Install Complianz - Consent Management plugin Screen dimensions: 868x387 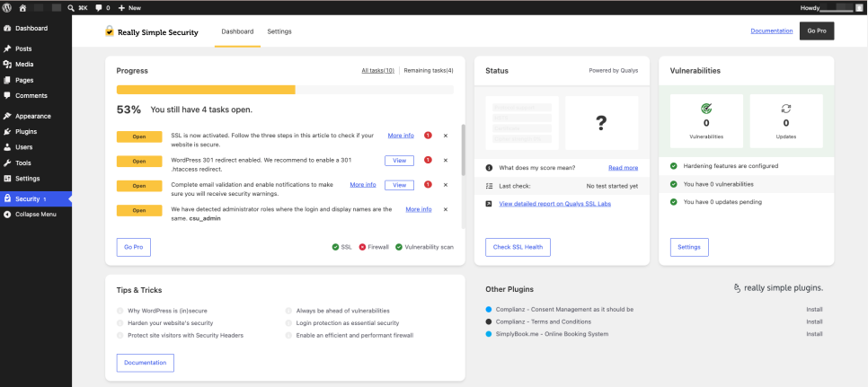814,310
